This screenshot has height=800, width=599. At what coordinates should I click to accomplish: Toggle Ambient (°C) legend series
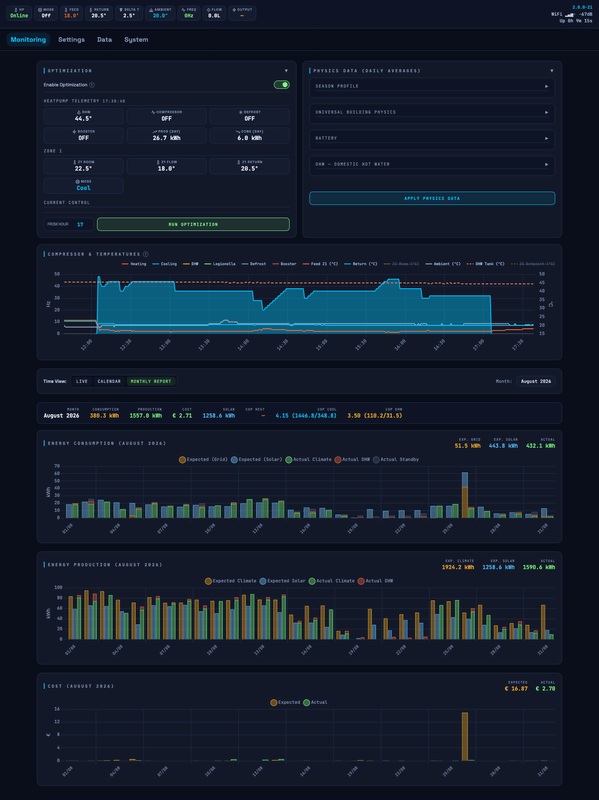click(443, 264)
